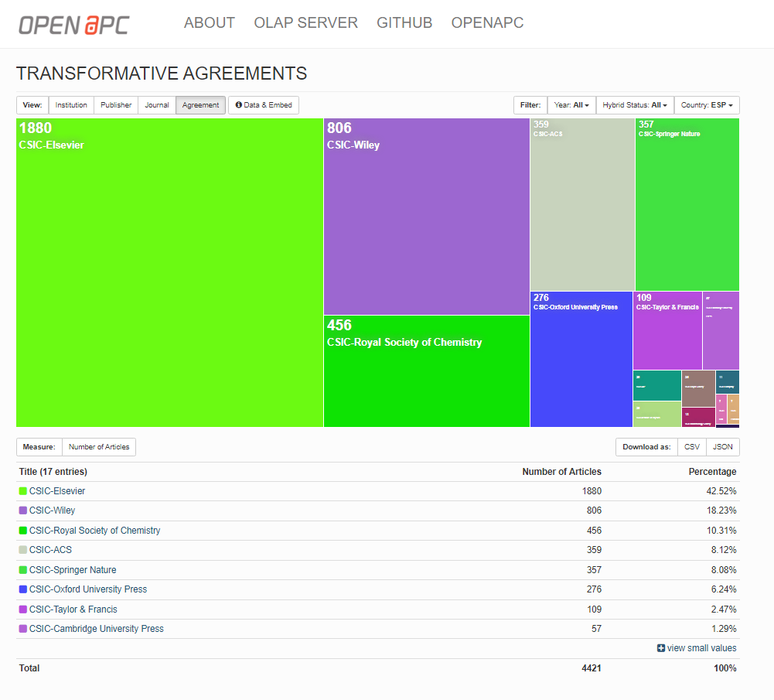
Task: Click the blue square beside CSIC-Oxford University Press
Action: pyautogui.click(x=22, y=589)
